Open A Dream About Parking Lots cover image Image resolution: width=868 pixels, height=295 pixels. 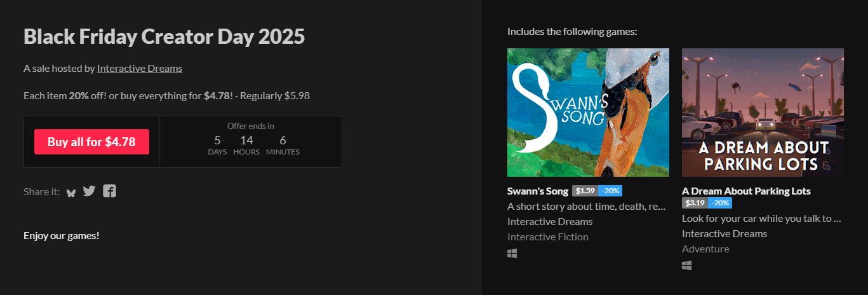coord(763,113)
